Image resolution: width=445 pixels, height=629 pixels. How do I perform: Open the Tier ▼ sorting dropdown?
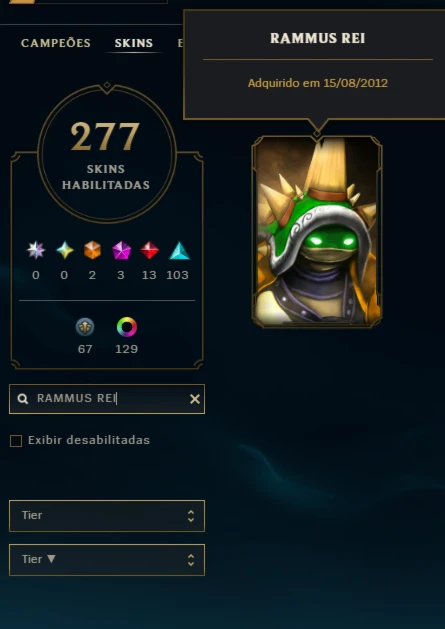coord(107,560)
